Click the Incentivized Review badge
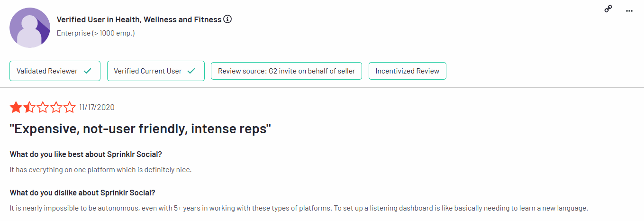Viewport: 644px width, 221px height. point(408,71)
